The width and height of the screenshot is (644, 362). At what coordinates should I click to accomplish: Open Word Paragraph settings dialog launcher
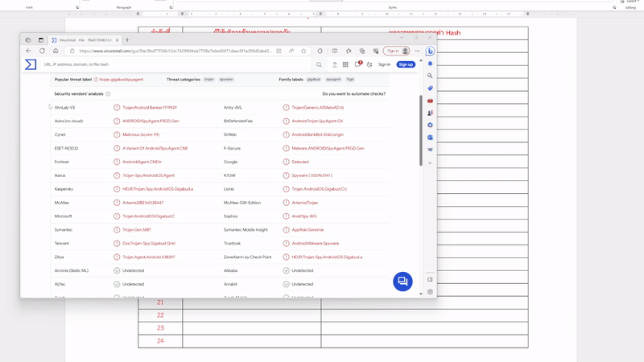click(171, 7)
